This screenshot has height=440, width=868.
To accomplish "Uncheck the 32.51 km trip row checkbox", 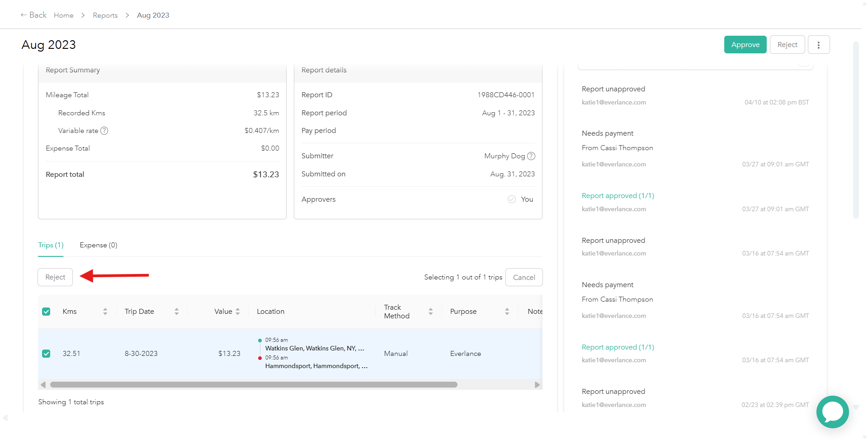I will coord(46,354).
